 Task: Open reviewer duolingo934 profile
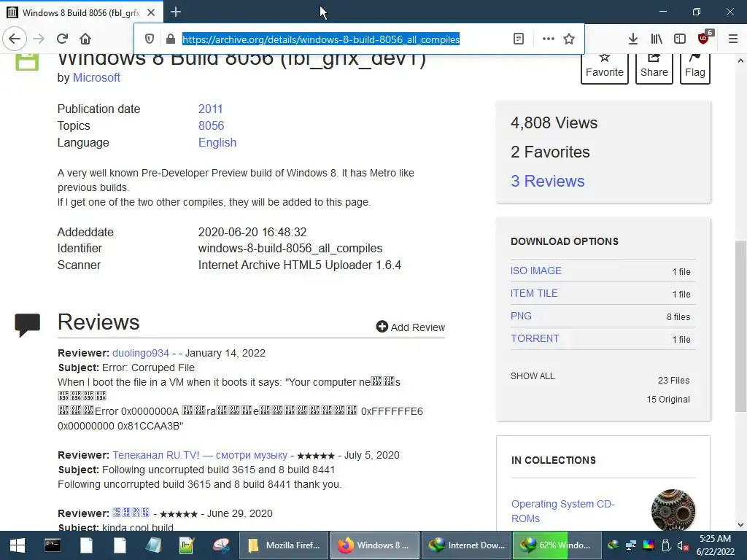coord(141,354)
